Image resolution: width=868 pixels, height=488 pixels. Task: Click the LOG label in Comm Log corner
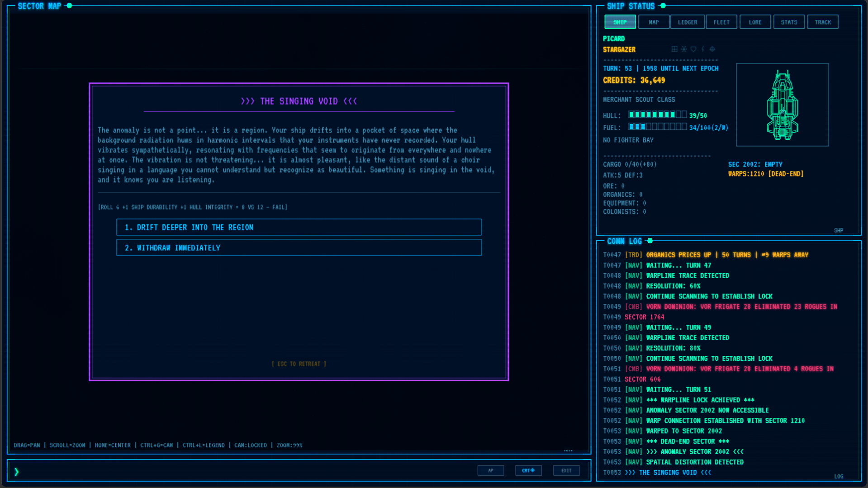[839, 477]
